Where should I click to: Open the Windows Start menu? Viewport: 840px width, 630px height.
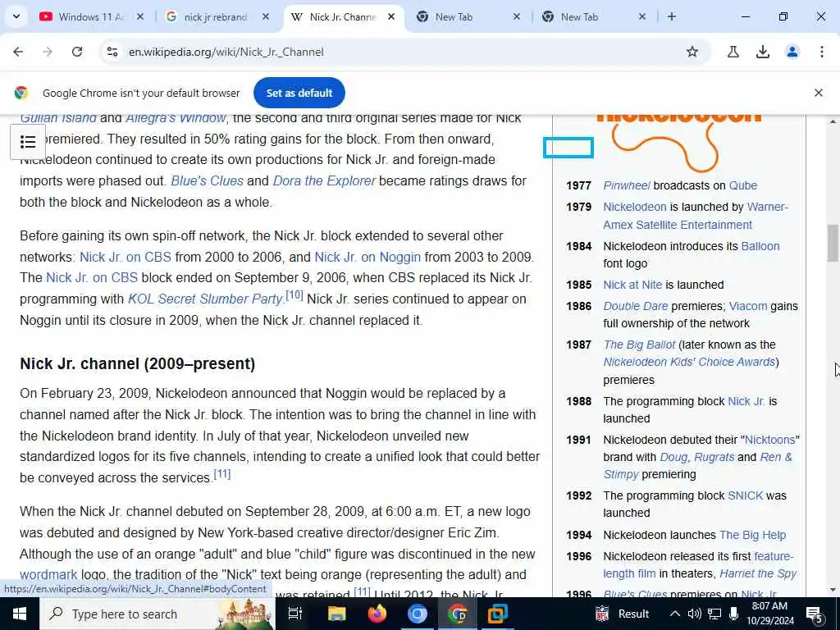point(20,614)
